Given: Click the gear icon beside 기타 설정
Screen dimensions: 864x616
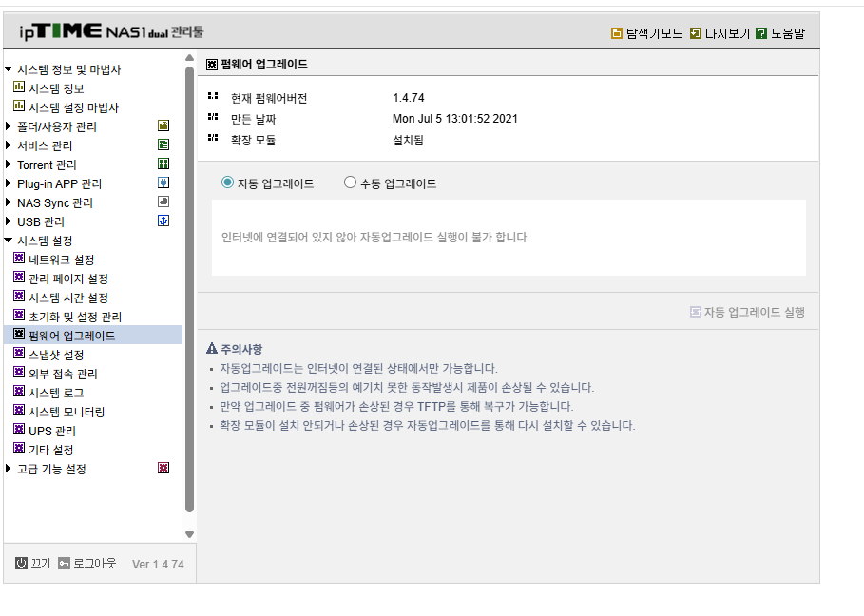Looking at the screenshot, I should tap(19, 448).
